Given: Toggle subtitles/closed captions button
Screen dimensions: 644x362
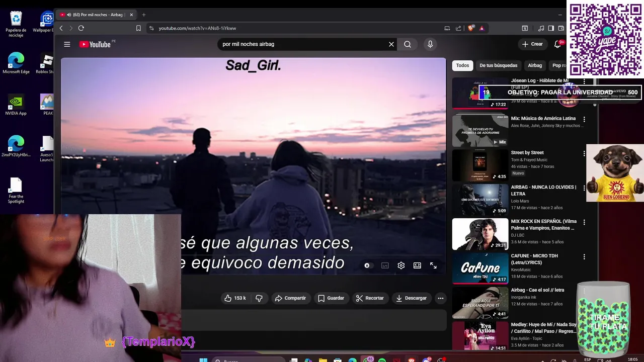Looking at the screenshot, I should pyautogui.click(x=385, y=265).
